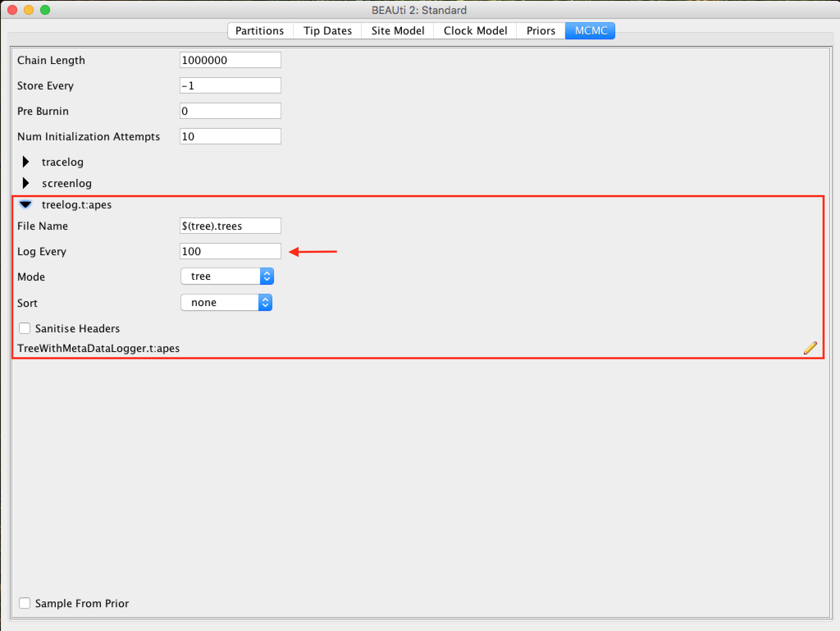Open the Tip Dates tab
This screenshot has height=631, width=840.
(327, 31)
